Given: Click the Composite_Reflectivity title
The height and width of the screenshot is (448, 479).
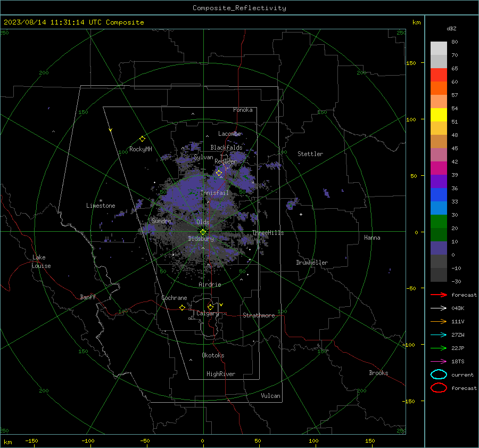Looking at the screenshot, I should [x=240, y=8].
